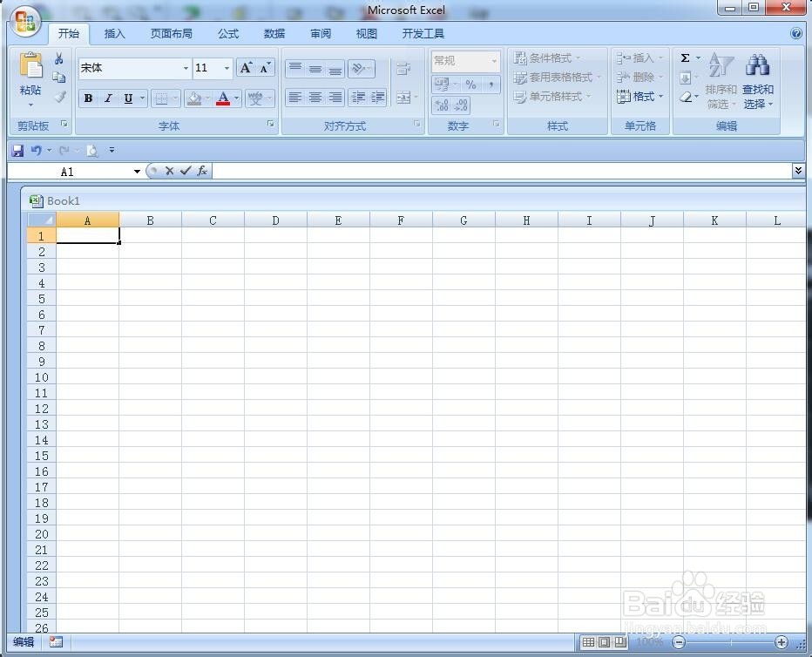Expand the Name Box dropdown arrow
Image resolution: width=812 pixels, height=657 pixels.
(137, 172)
